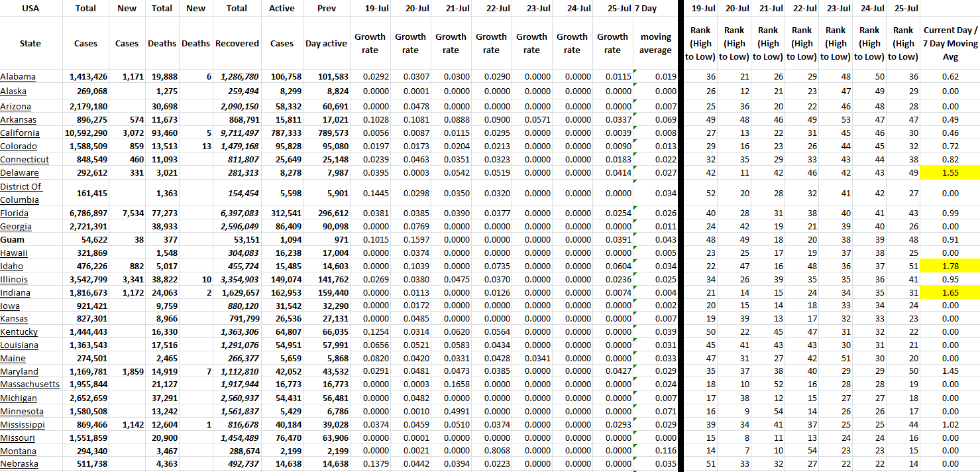
Task: Open the Alabama state link
Action: [x=18, y=77]
